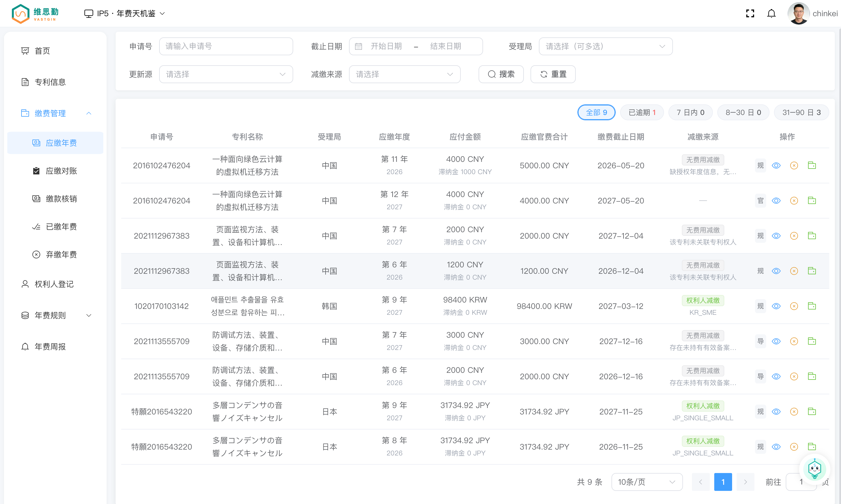Click eye icon in 2027-11-25 row
Screen dimensions: 841x504
[x=776, y=412]
